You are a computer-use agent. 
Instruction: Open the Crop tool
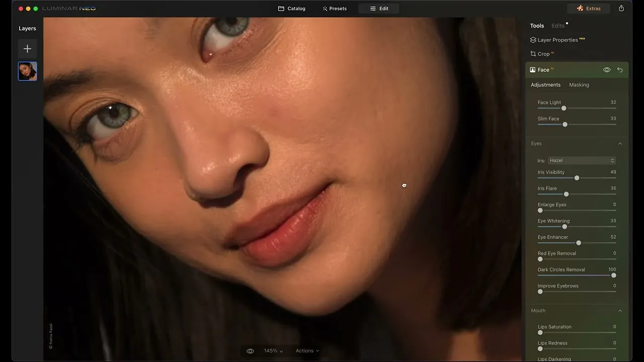point(541,54)
